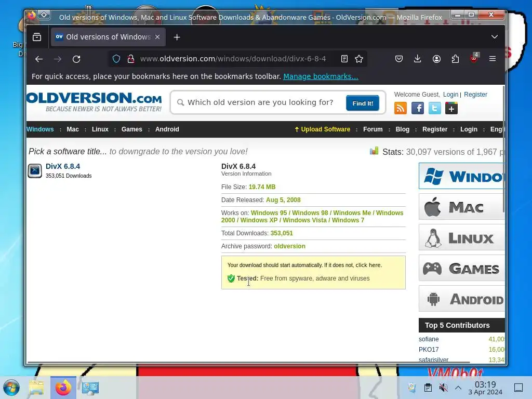The image size is (532, 399).
Task: Click contributor PKO17
Action: [429, 350]
